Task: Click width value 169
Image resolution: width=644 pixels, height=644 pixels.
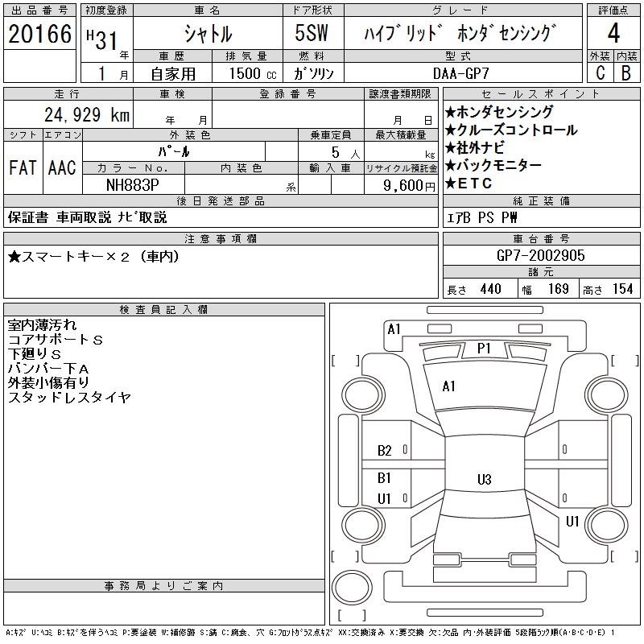Action: pos(558,289)
